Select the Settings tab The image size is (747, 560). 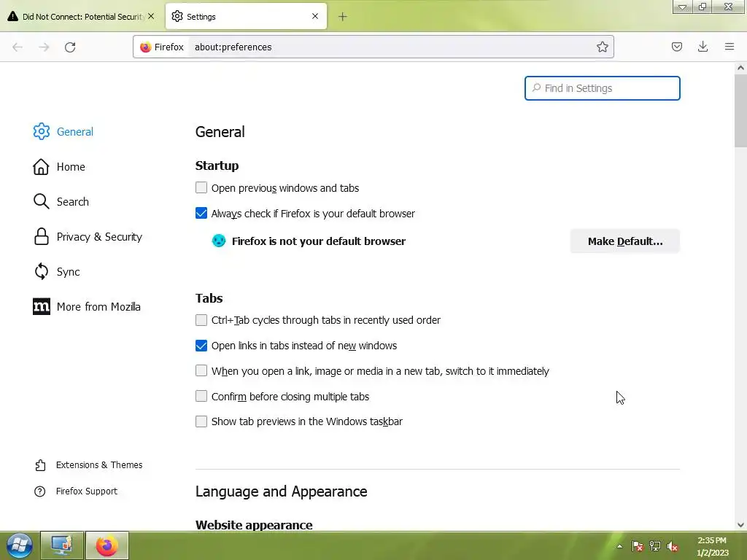[246, 17]
